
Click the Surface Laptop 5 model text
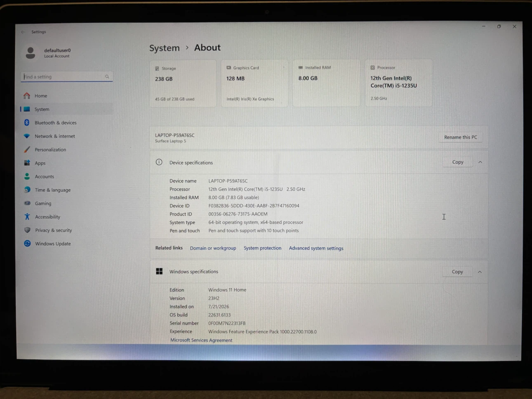[170, 141]
